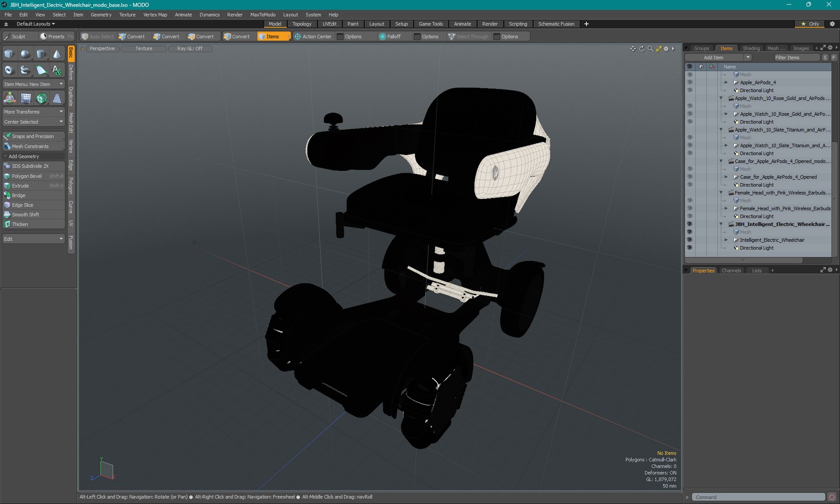Click the Action Center button
The image size is (840, 504).
click(x=313, y=36)
